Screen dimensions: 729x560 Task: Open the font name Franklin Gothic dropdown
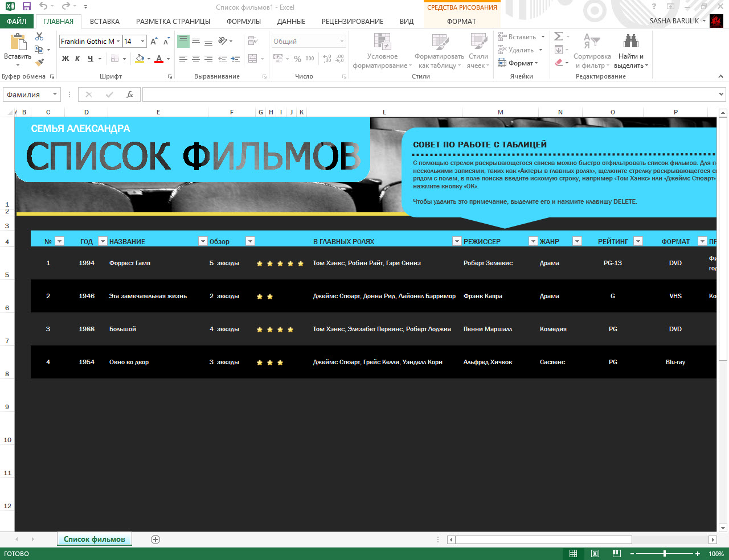[118, 42]
